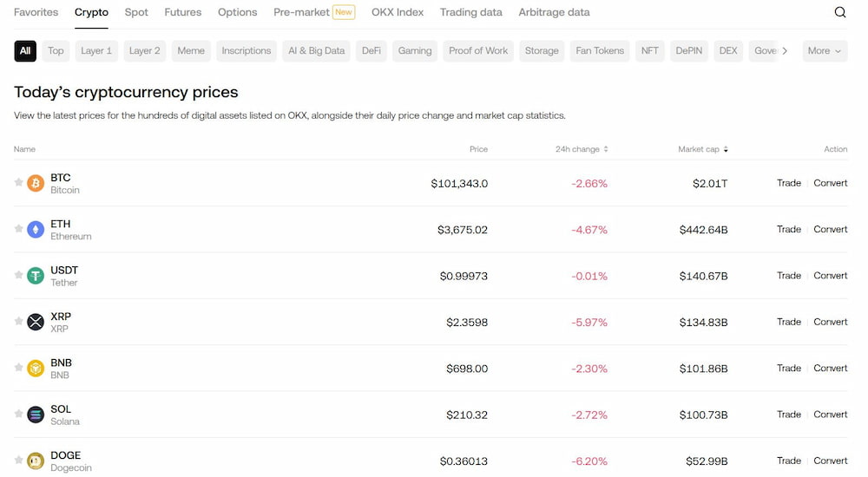Favorite USDT with its star
Viewport: 868px width, 477px height.
[x=18, y=275]
